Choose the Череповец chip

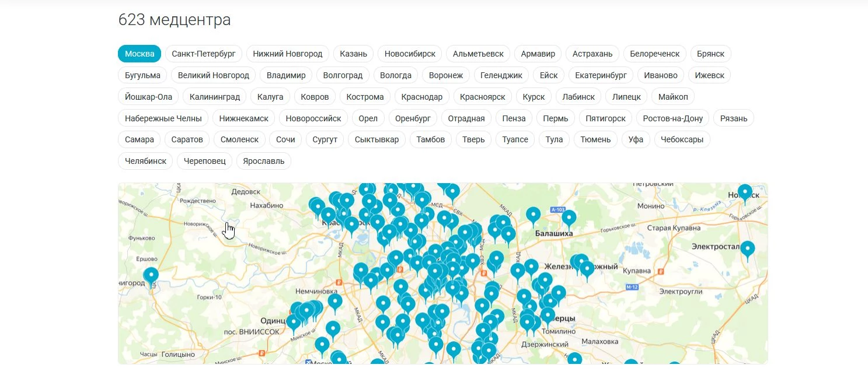point(205,162)
